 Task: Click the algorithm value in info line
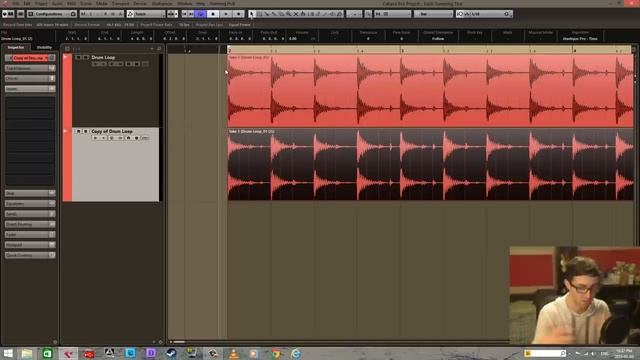click(580, 39)
